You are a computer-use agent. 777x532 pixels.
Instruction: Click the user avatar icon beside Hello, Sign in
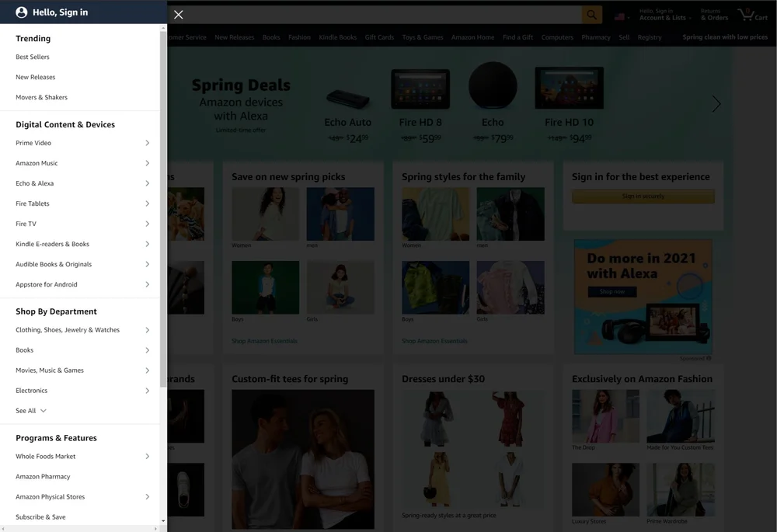click(21, 12)
